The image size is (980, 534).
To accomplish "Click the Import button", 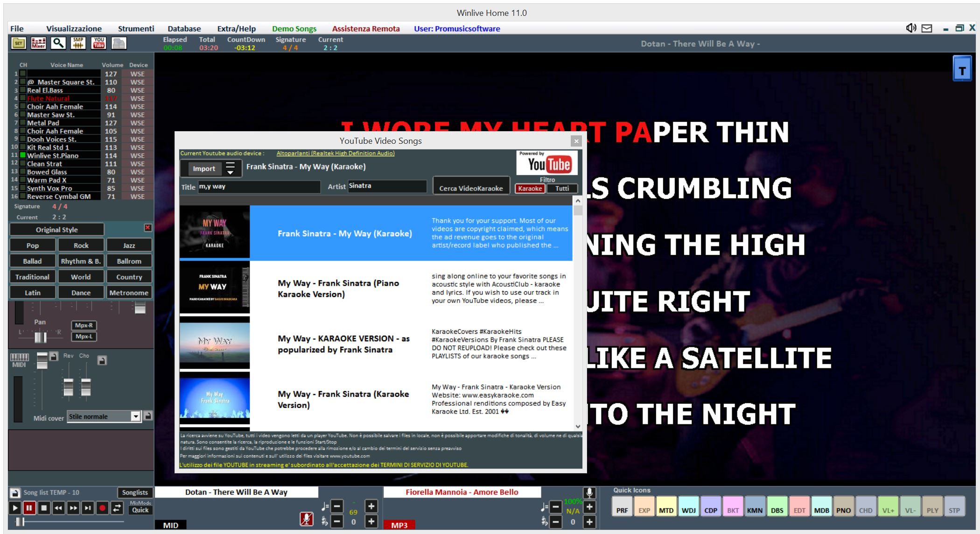I will coord(204,169).
